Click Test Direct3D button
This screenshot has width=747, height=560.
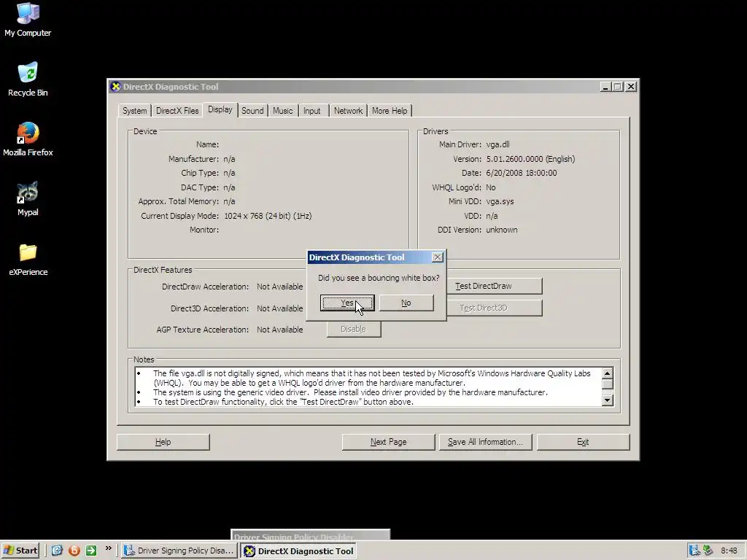494,308
